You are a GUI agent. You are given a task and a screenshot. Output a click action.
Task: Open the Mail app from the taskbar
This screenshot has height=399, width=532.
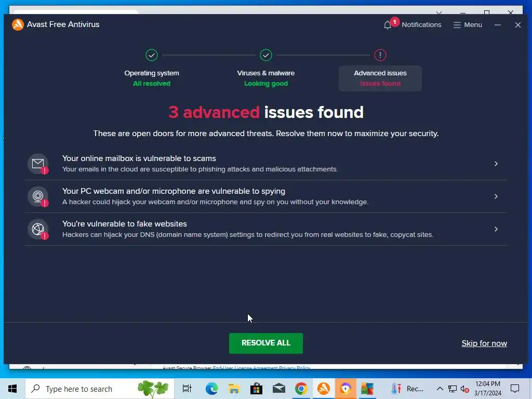click(x=279, y=389)
